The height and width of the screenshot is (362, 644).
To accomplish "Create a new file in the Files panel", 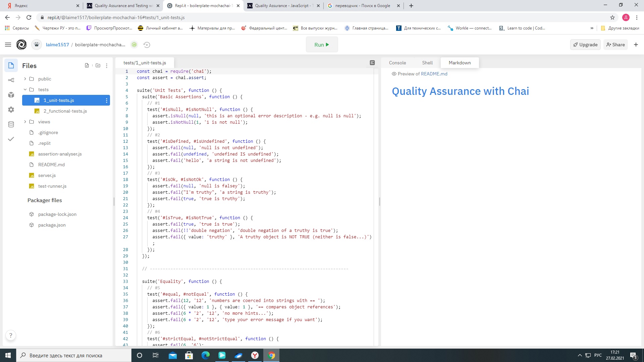I will click(x=87, y=65).
